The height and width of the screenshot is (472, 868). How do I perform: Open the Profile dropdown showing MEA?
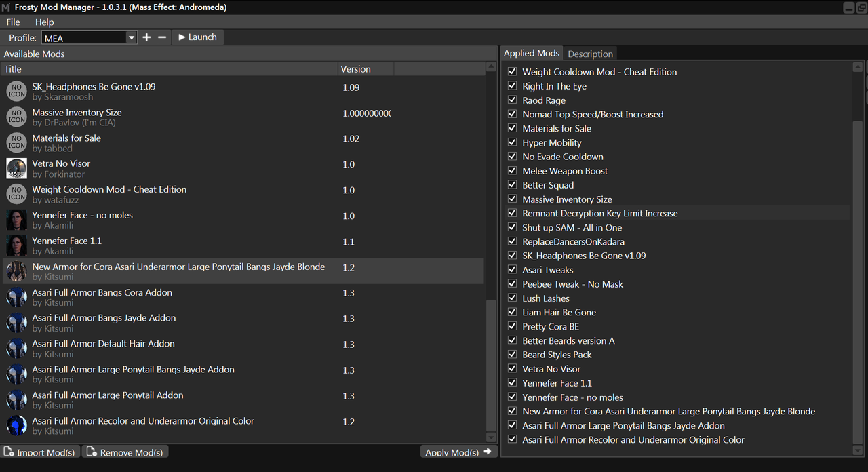(x=89, y=38)
